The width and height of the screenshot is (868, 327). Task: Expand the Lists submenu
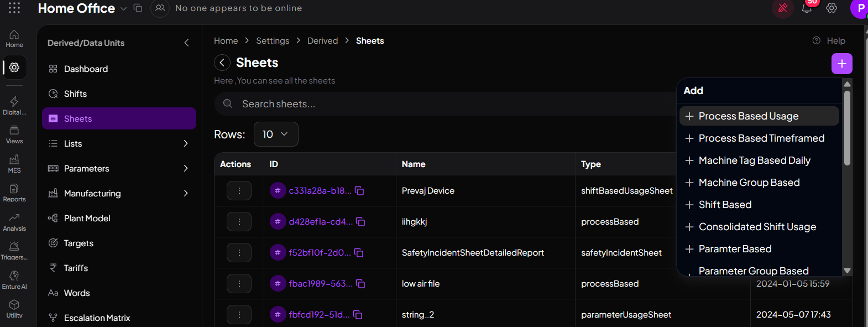(186, 143)
